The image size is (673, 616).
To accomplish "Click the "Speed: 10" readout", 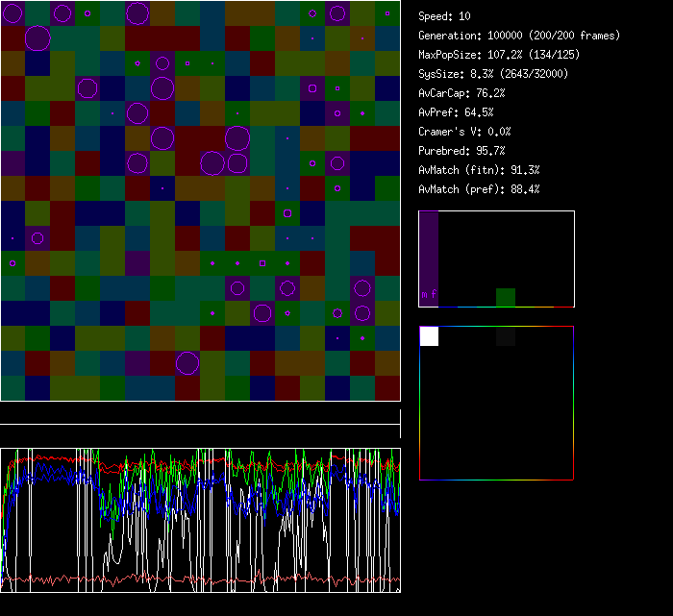I will (x=445, y=16).
